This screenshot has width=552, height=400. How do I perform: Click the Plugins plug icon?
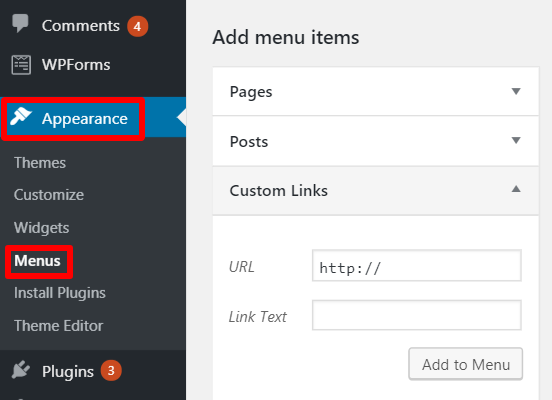pos(21,370)
